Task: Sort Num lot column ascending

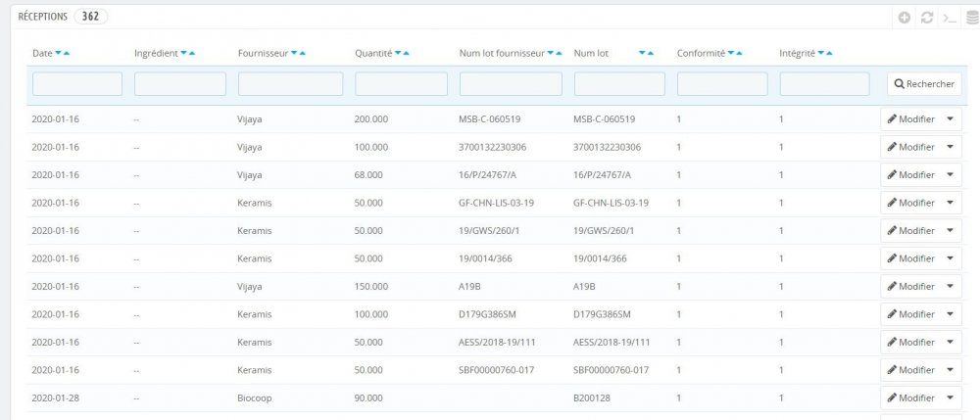Action: click(x=650, y=54)
